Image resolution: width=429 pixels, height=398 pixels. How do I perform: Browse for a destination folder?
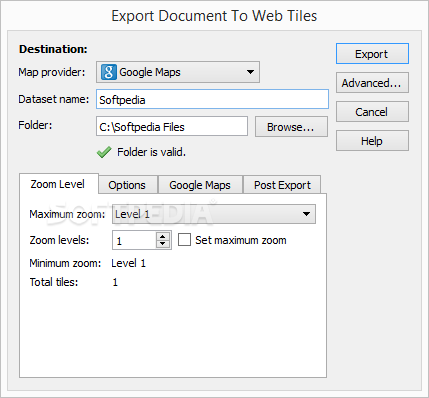[291, 127]
